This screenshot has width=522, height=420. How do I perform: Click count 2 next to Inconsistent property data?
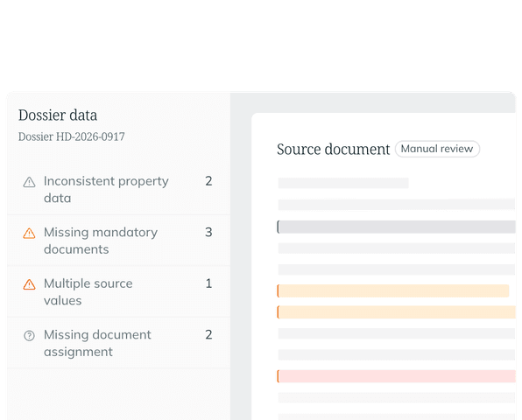208,181
